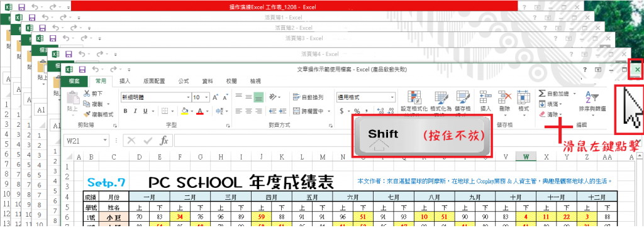Toggle italic formatting I button

tap(136, 111)
